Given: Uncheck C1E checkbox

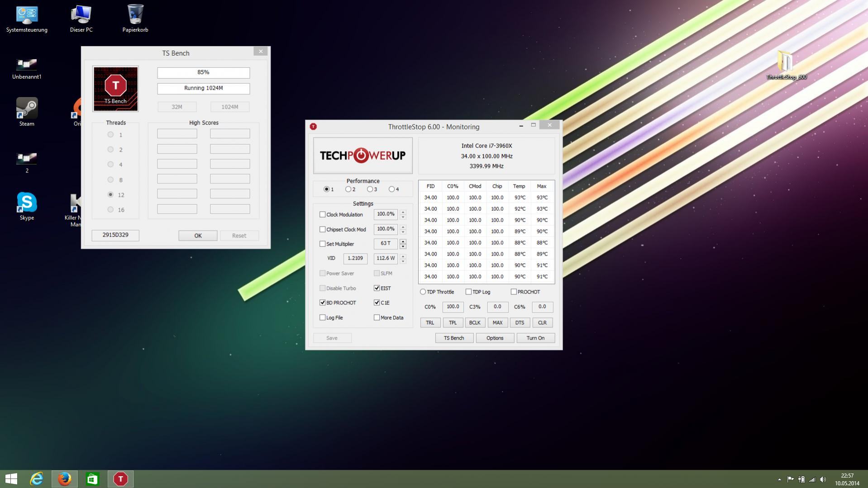Looking at the screenshot, I should pyautogui.click(x=377, y=303).
